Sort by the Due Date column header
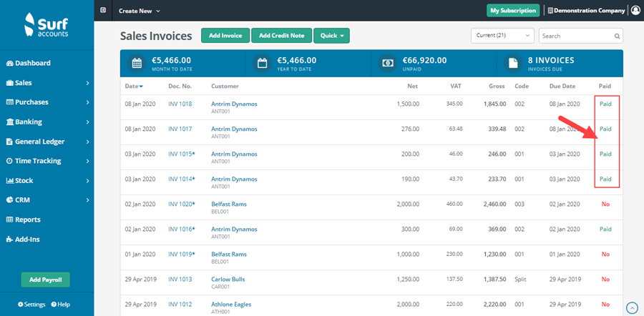Viewport: 644px width, 316px height. [x=562, y=87]
